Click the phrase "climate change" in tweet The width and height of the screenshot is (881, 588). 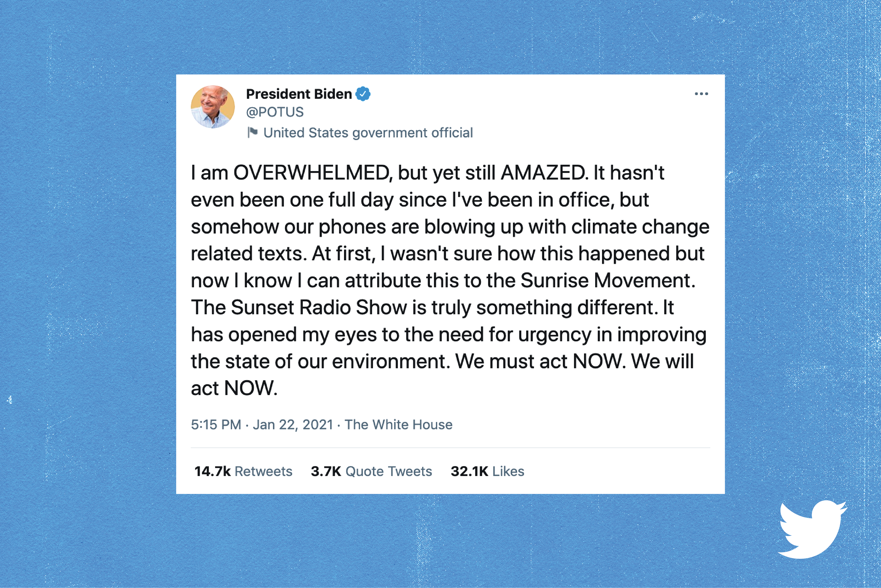tap(640, 227)
